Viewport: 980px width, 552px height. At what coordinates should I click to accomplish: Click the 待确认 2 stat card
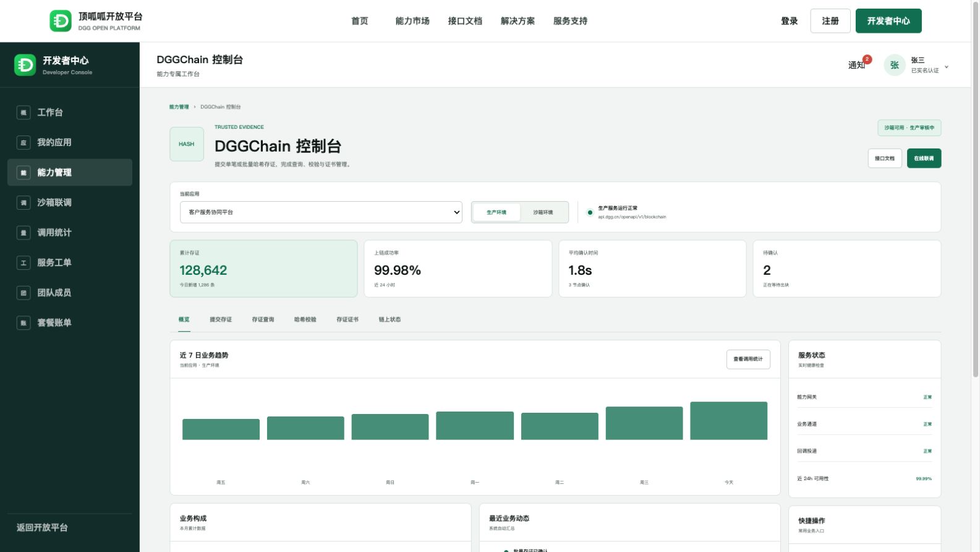(x=847, y=269)
